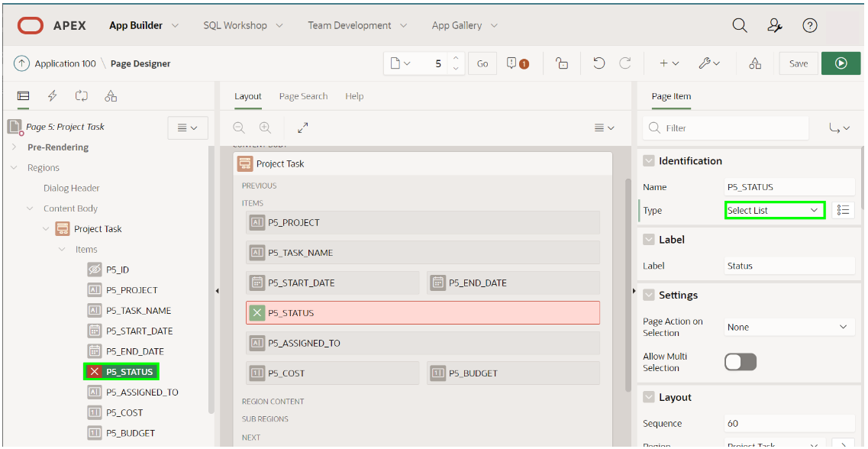This screenshot has width=868, height=449.
Task: Open the Team Development menu
Action: [x=357, y=25]
